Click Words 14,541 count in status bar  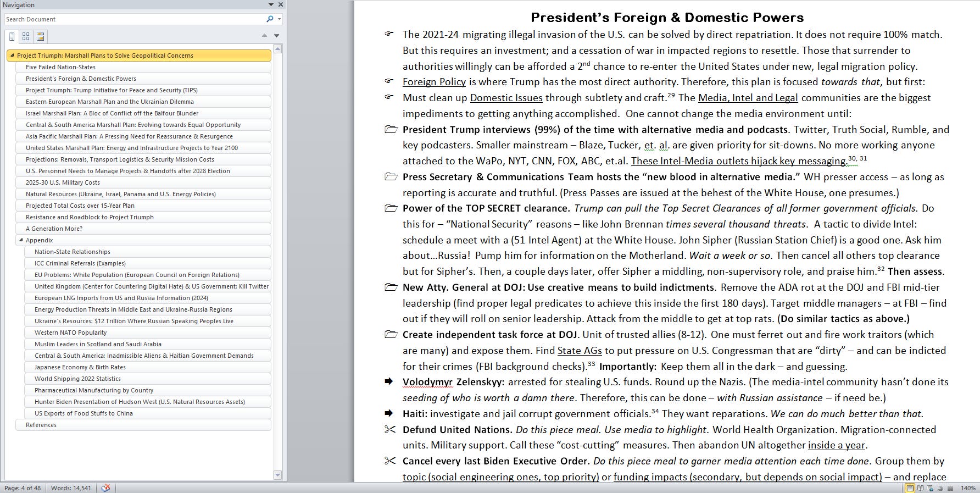pyautogui.click(x=71, y=488)
